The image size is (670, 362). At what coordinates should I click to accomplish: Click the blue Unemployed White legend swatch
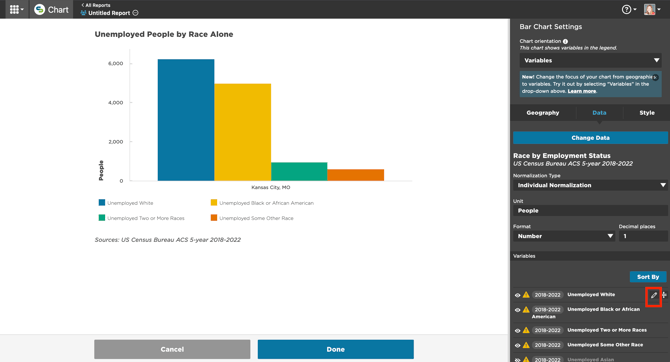click(x=102, y=203)
